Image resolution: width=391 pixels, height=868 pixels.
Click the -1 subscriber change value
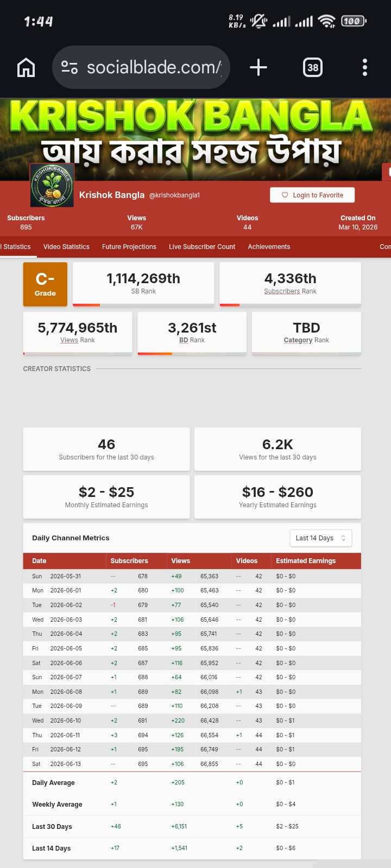[x=113, y=605]
